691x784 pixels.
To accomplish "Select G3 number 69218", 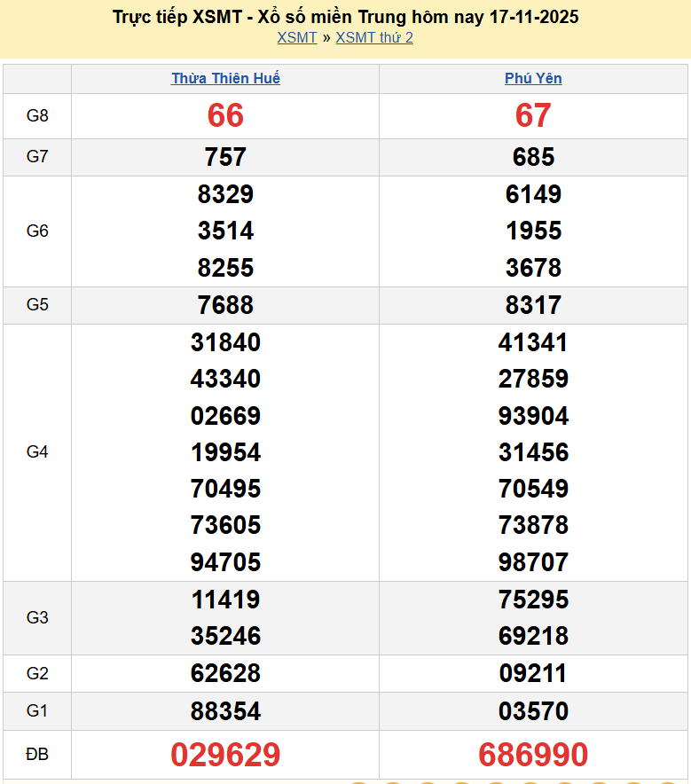I will pyautogui.click(x=533, y=636).
